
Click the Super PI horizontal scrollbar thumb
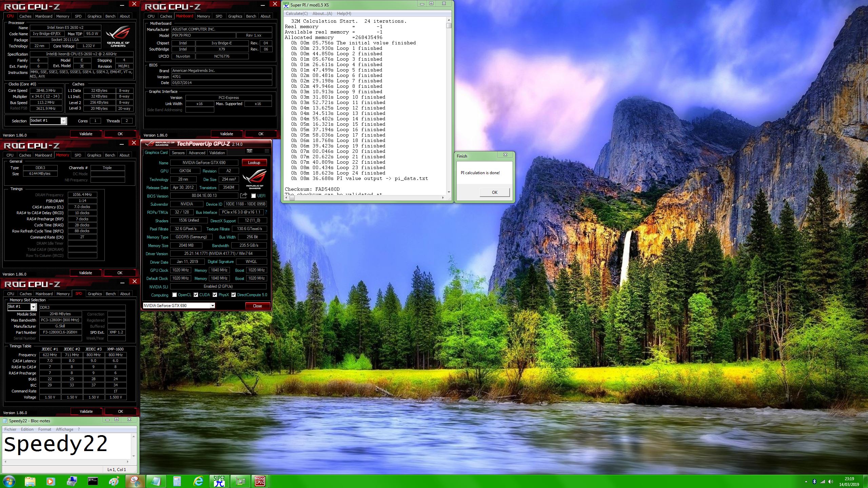(292, 198)
